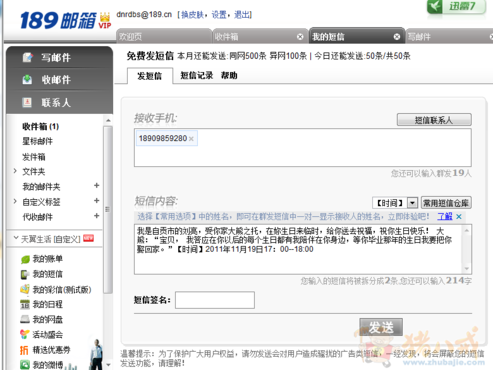Switch to the 欢迎页 tab
This screenshot has height=370, width=493.
(x=163, y=36)
